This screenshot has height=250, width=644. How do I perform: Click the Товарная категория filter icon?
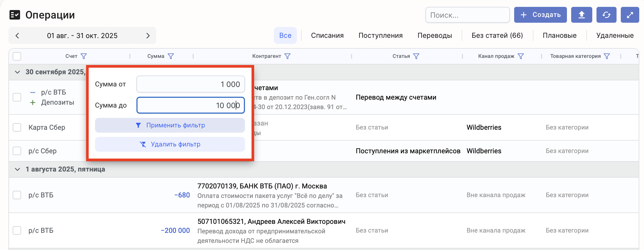click(607, 56)
